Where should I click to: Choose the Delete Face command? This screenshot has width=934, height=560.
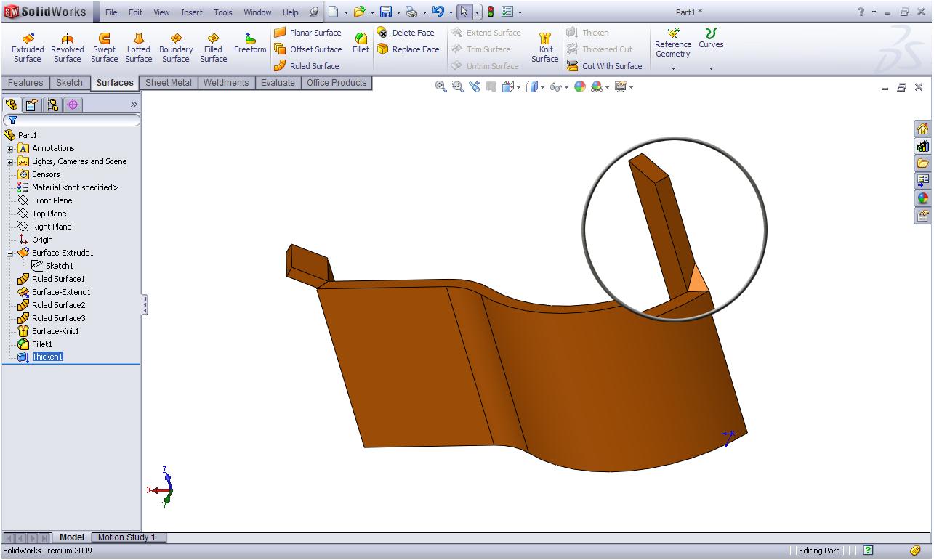pyautogui.click(x=406, y=33)
